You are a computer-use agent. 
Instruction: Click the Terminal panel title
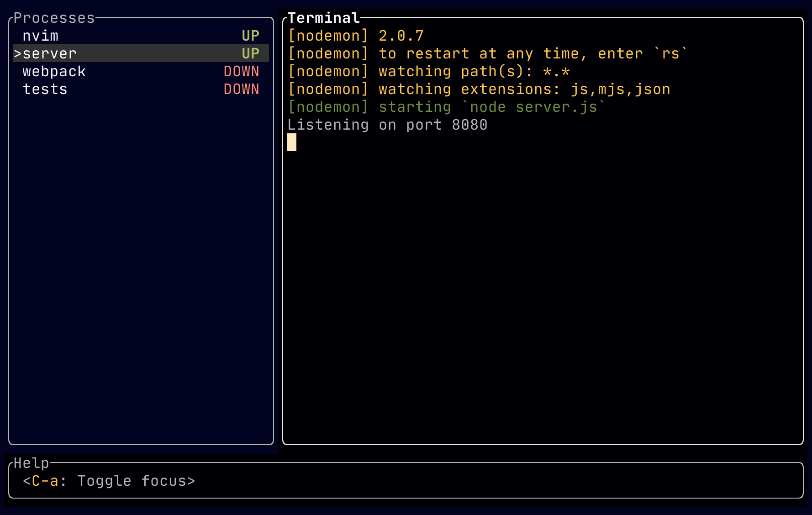point(322,17)
